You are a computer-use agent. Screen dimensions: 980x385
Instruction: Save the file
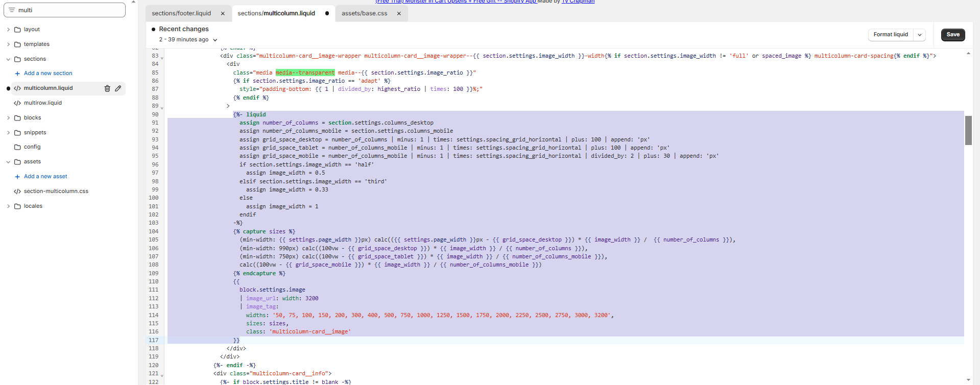(953, 35)
